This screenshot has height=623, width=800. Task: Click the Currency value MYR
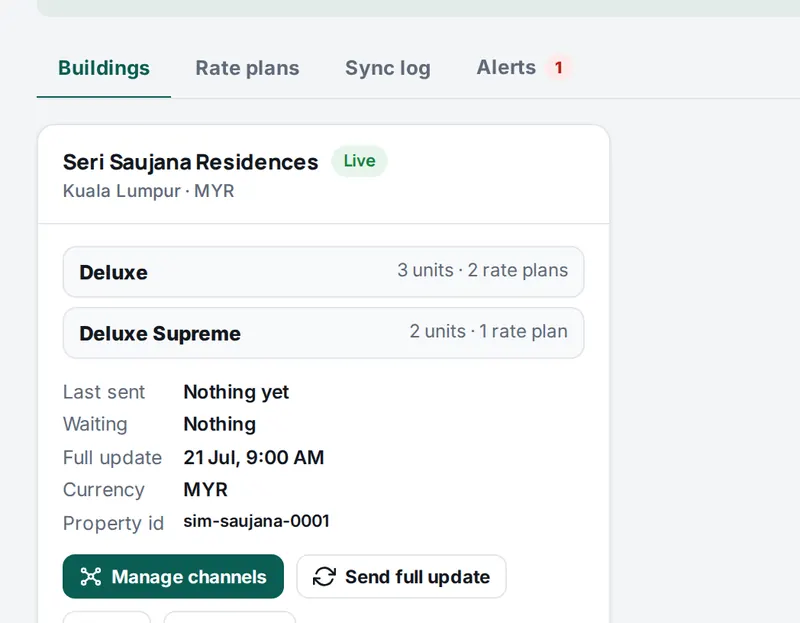(x=205, y=489)
